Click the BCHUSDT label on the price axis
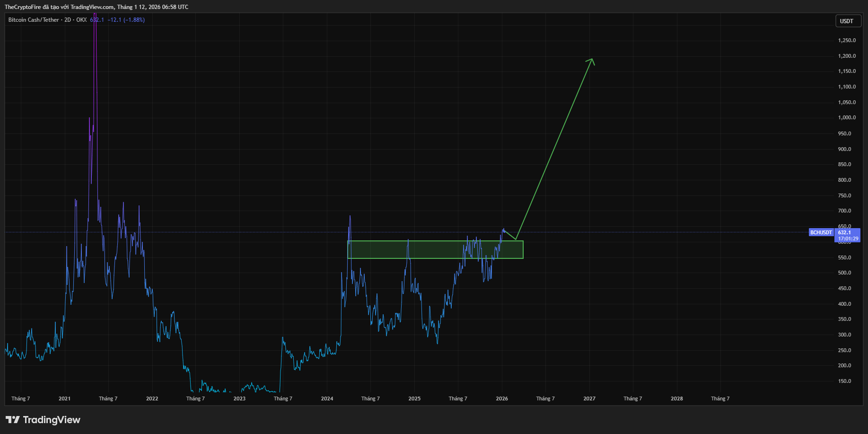The image size is (868, 434). [x=820, y=232]
